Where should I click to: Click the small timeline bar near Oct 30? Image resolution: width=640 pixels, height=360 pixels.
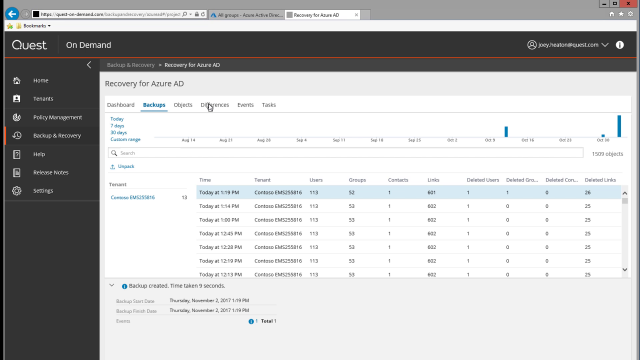pyautogui.click(x=603, y=136)
